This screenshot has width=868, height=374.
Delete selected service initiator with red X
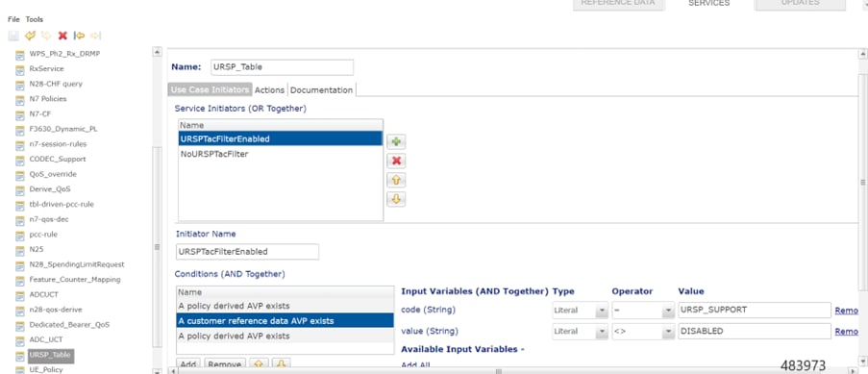point(396,162)
